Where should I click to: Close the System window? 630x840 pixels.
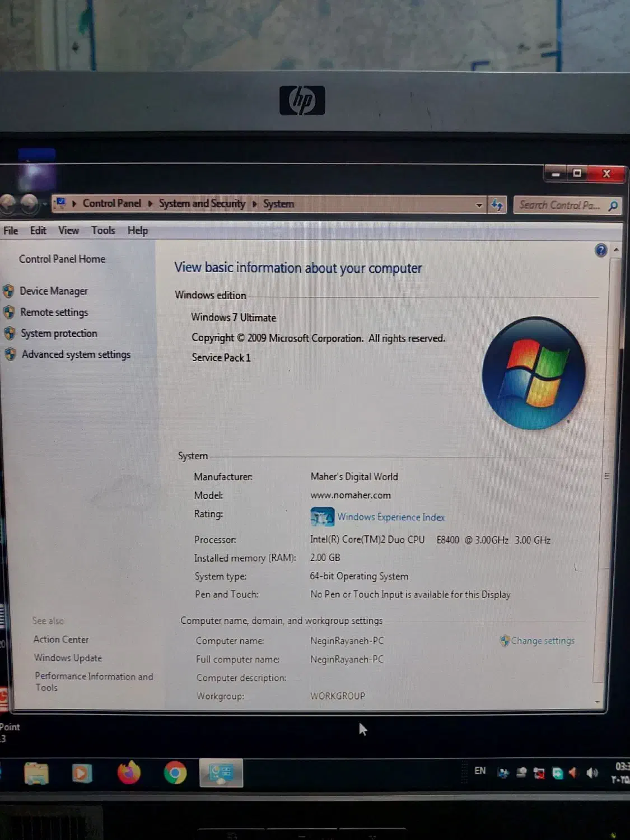[606, 174]
